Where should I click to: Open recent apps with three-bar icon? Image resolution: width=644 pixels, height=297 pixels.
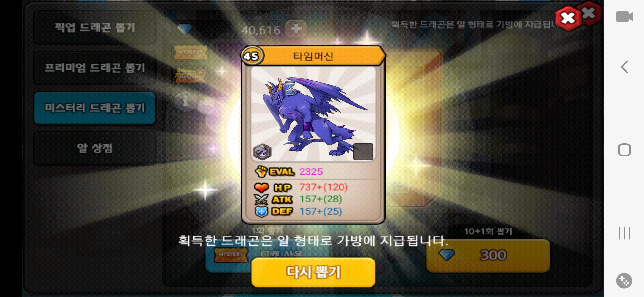624,233
